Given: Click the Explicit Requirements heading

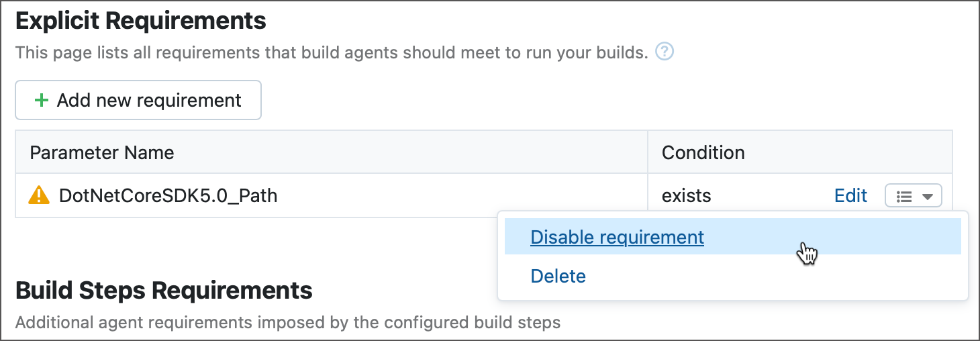Looking at the screenshot, I should click(x=141, y=21).
